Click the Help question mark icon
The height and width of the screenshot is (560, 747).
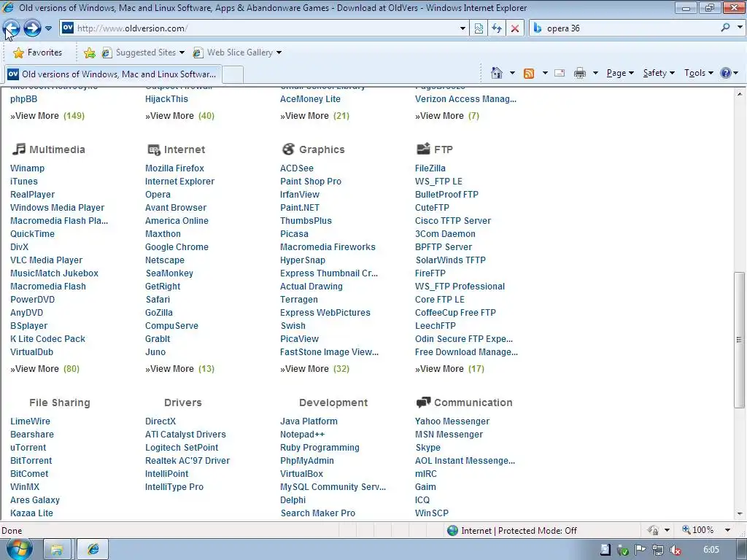[x=726, y=73]
